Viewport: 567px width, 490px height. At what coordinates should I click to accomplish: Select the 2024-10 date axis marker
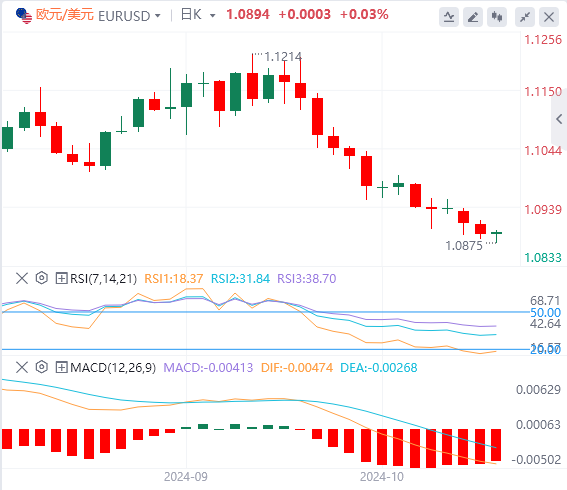(x=381, y=477)
